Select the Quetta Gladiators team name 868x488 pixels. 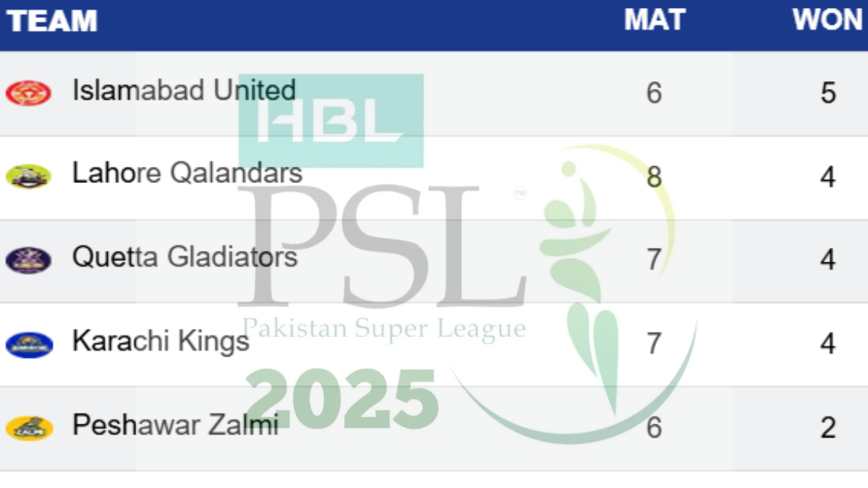pyautogui.click(x=184, y=257)
